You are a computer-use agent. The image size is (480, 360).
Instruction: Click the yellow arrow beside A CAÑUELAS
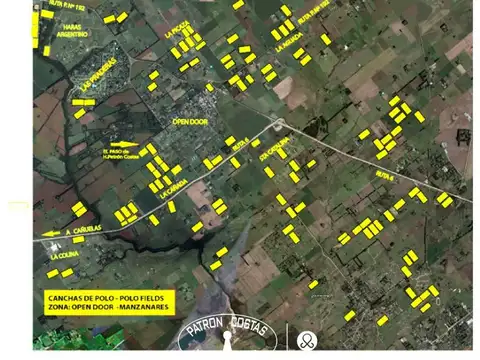tap(51, 233)
